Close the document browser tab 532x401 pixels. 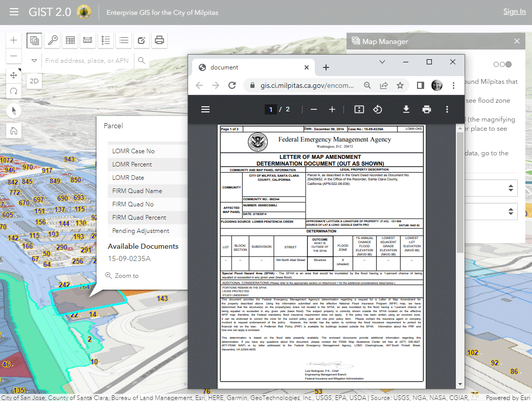coord(307,67)
